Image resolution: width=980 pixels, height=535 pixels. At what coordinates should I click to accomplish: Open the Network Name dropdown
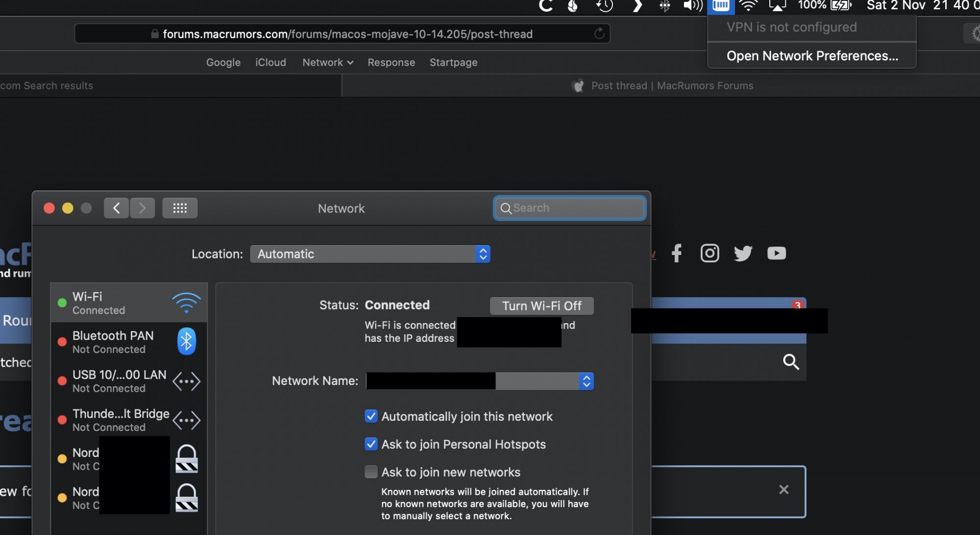coord(480,381)
